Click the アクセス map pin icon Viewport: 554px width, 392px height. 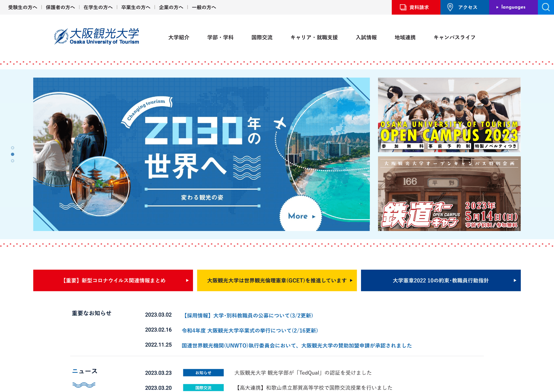(450, 7)
